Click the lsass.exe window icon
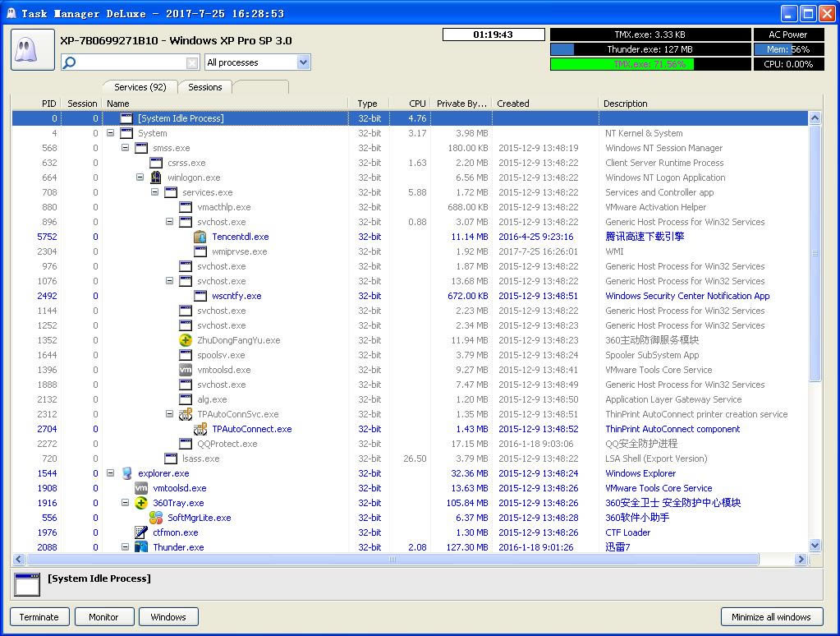The width and height of the screenshot is (840, 636). click(171, 459)
